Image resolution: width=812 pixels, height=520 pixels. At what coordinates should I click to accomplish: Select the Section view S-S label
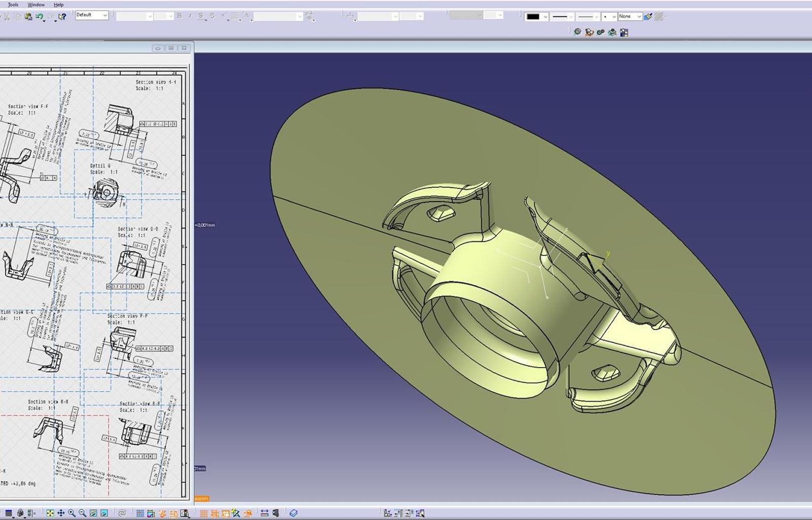140,404
